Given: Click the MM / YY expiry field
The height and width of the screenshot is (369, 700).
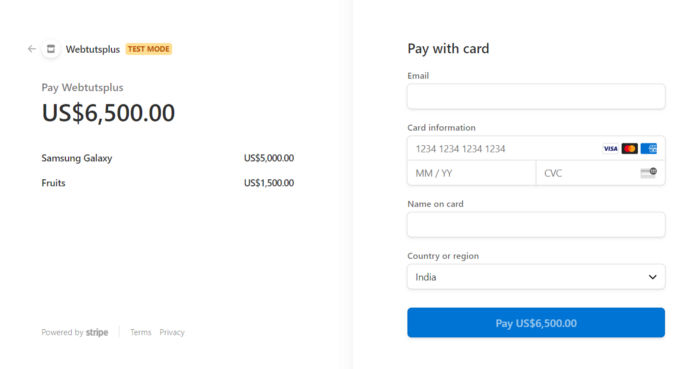Looking at the screenshot, I should (x=471, y=173).
